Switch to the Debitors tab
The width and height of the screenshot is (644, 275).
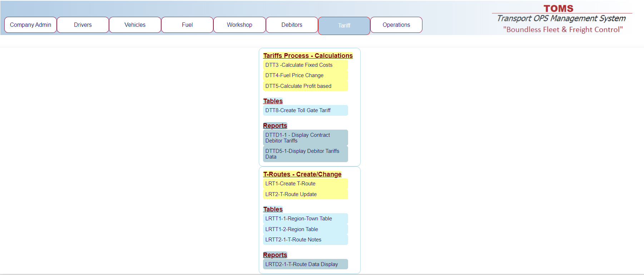[x=292, y=25]
